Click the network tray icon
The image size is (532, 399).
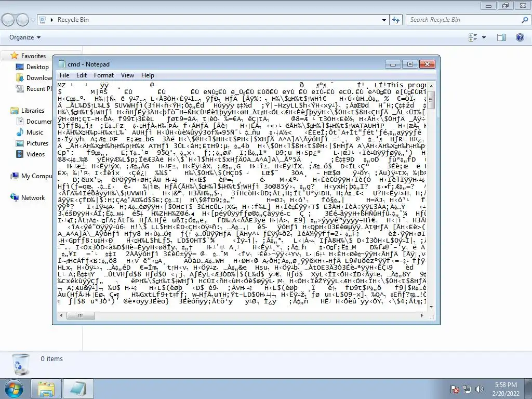(x=467, y=389)
